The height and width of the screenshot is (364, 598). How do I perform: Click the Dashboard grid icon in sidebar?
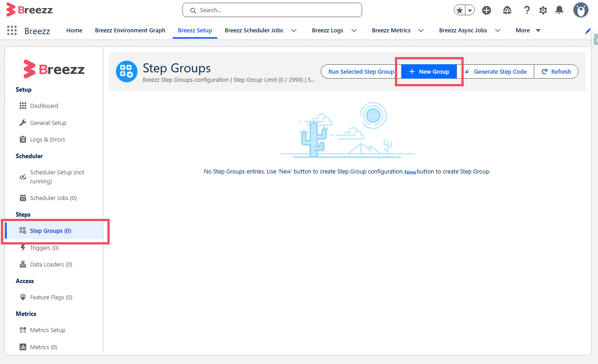[x=23, y=106]
